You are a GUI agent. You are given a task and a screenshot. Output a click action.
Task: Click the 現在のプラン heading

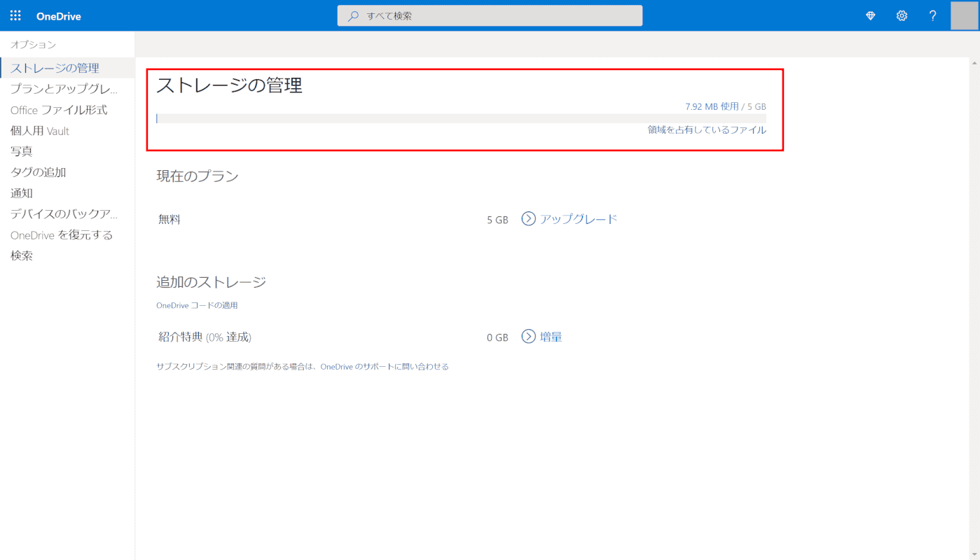[x=198, y=176]
